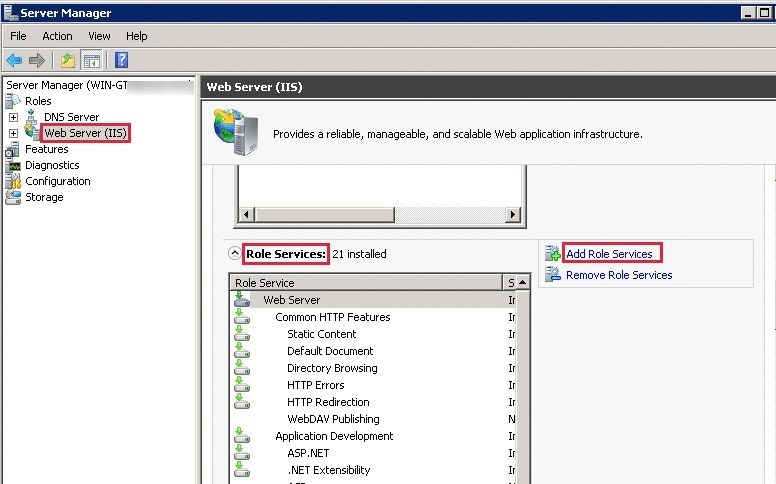Click installed icon beside .NET Extensibility
Screen dimensions: 776x484
pyautogui.click(x=242, y=470)
